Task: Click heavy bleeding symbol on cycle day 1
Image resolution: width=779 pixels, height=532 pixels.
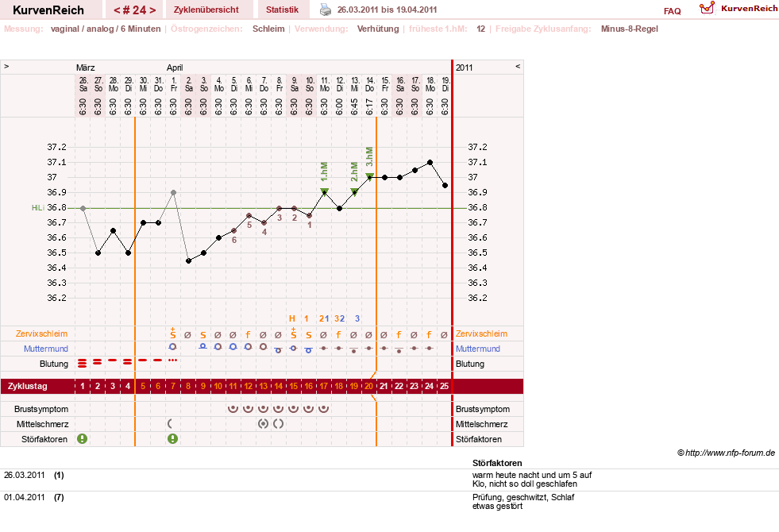Action: [x=83, y=363]
